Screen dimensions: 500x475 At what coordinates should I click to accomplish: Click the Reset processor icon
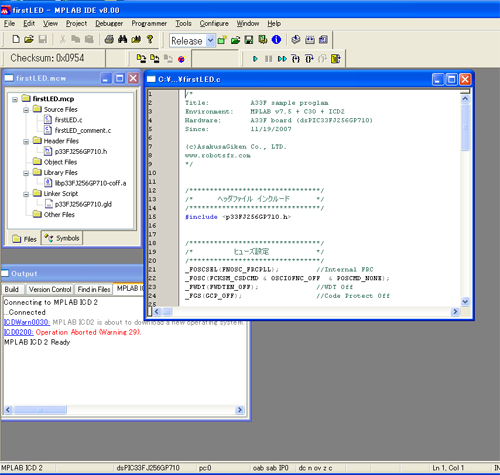click(336, 59)
